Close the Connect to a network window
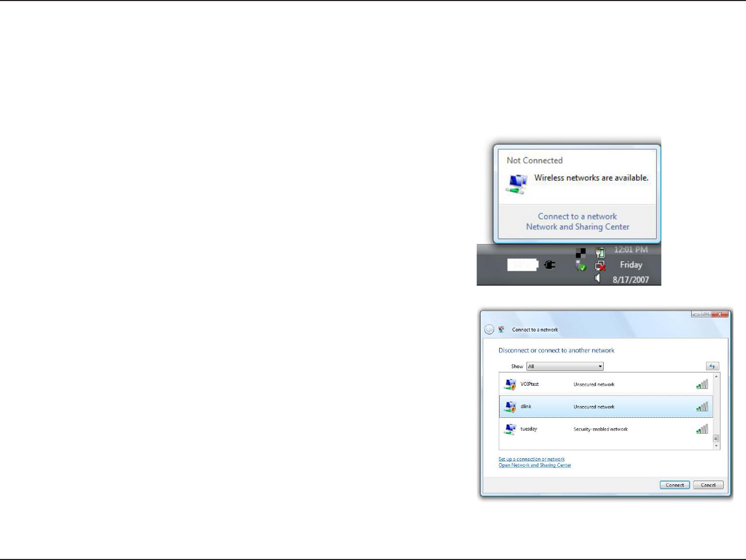Screen dimensions: 746x560 pyautogui.click(x=720, y=314)
